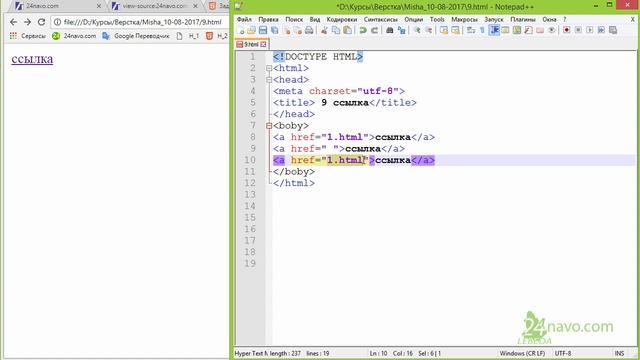Open the Вид menu
Screen dimensions: 640x360
pos(315,19)
